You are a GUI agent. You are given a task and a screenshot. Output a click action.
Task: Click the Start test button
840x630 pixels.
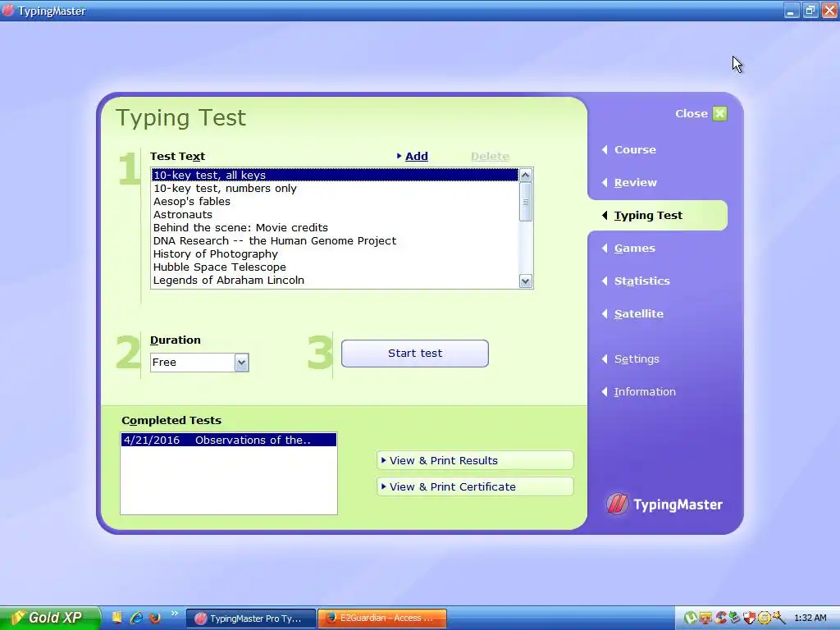[x=414, y=353]
